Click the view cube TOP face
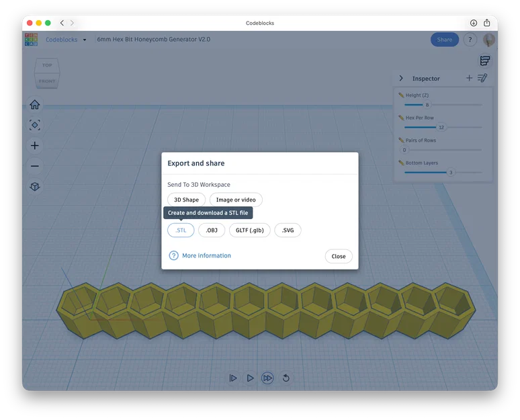 click(47, 65)
